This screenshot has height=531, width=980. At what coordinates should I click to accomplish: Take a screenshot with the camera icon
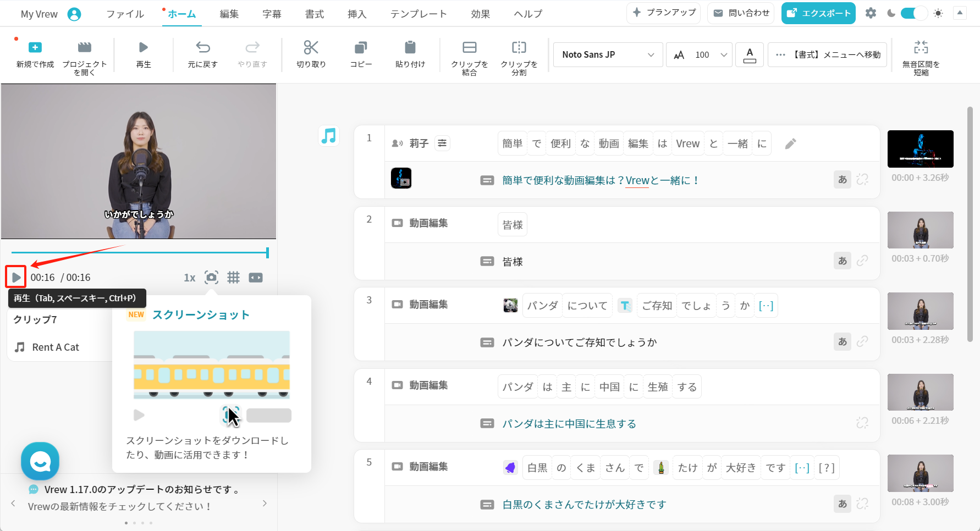click(211, 278)
